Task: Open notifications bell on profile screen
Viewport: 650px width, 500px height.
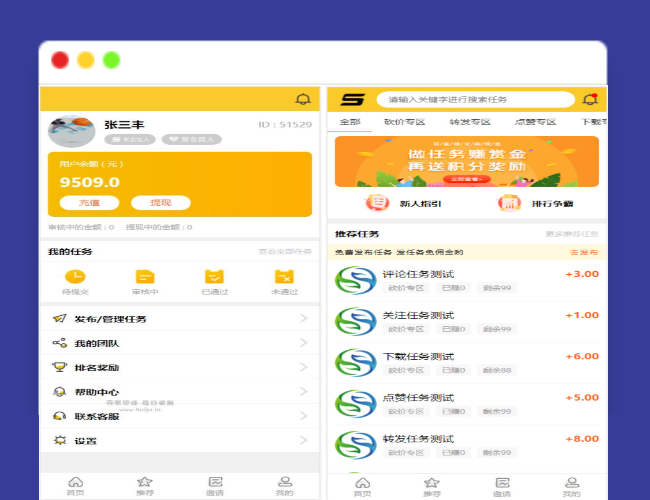Action: (303, 100)
